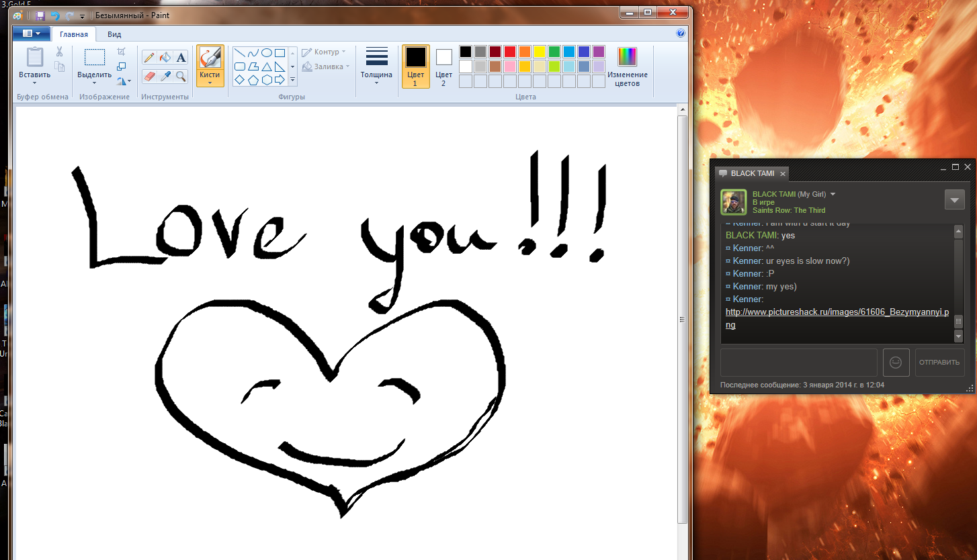Click the Crop icon in Изображение group

pos(122,52)
